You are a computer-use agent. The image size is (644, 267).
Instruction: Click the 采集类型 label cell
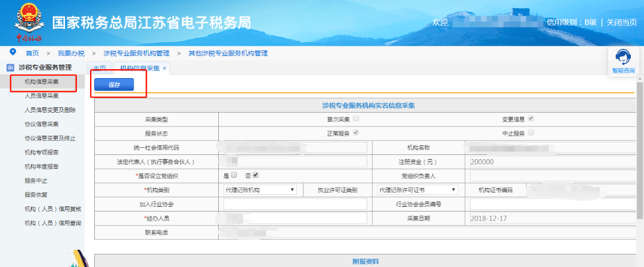point(156,120)
